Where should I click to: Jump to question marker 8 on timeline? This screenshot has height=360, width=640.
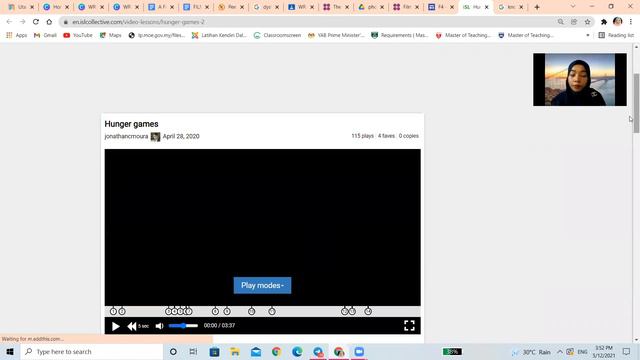coord(216,311)
